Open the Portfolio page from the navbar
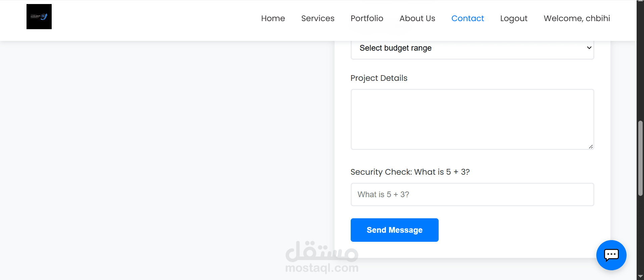 click(x=367, y=18)
